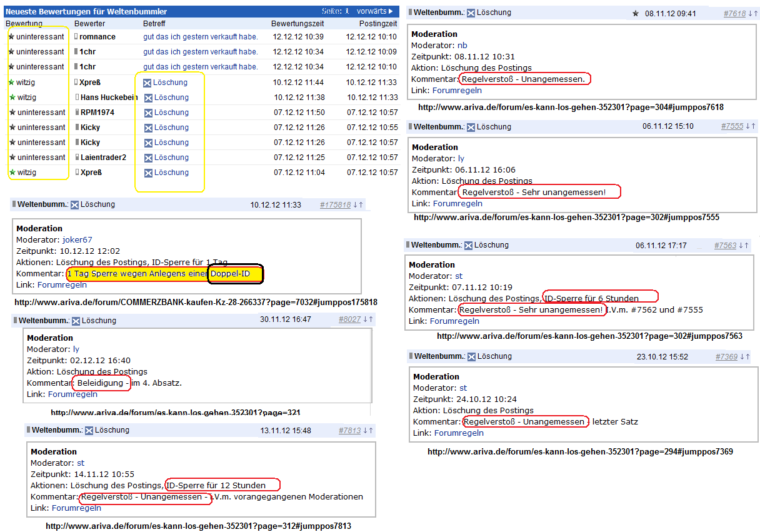Open Forumregeln link in the joker67 moderation box
760x532 pixels.
click(62, 285)
